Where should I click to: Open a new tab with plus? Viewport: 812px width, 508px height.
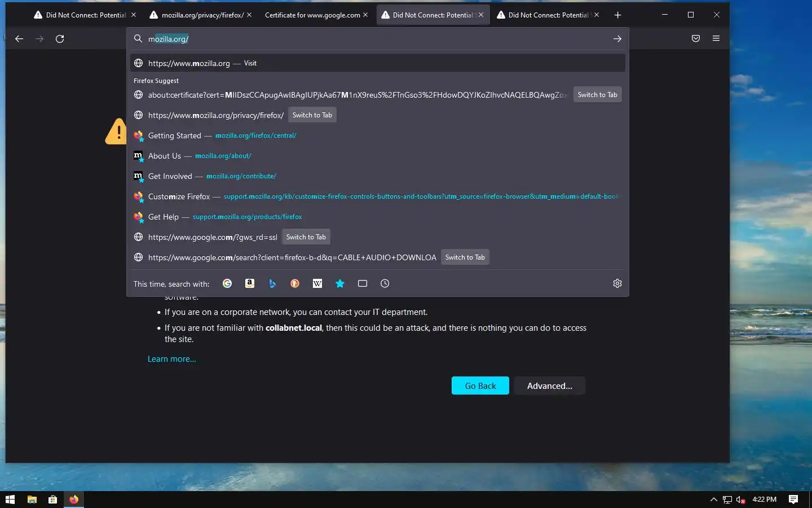click(x=618, y=15)
